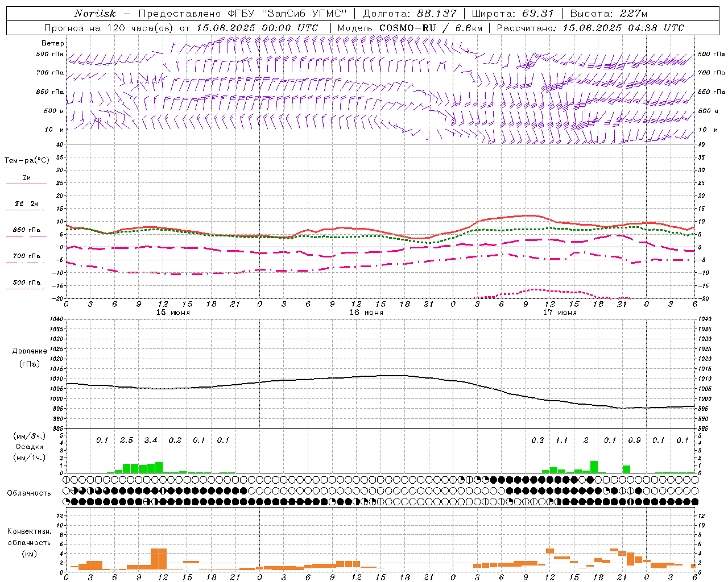Click the 'Ветер' wind panel label
728x582 pixels.
click(53, 43)
